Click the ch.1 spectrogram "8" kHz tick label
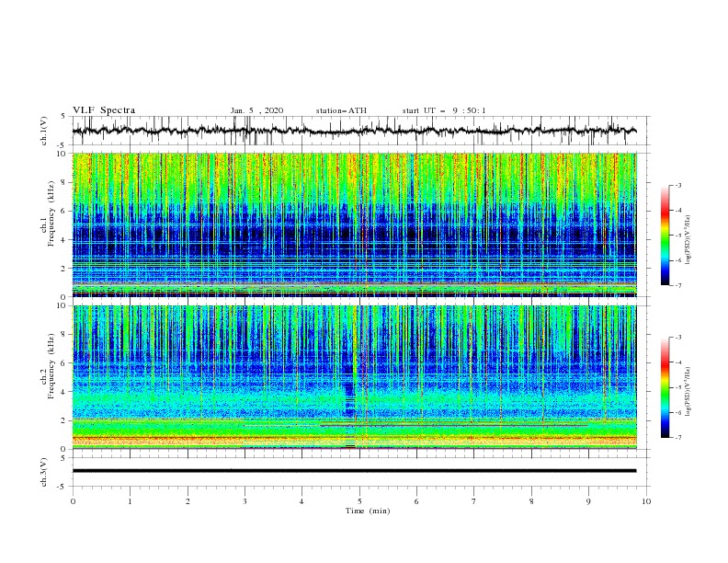The width and height of the screenshot is (728, 563). tap(64, 182)
